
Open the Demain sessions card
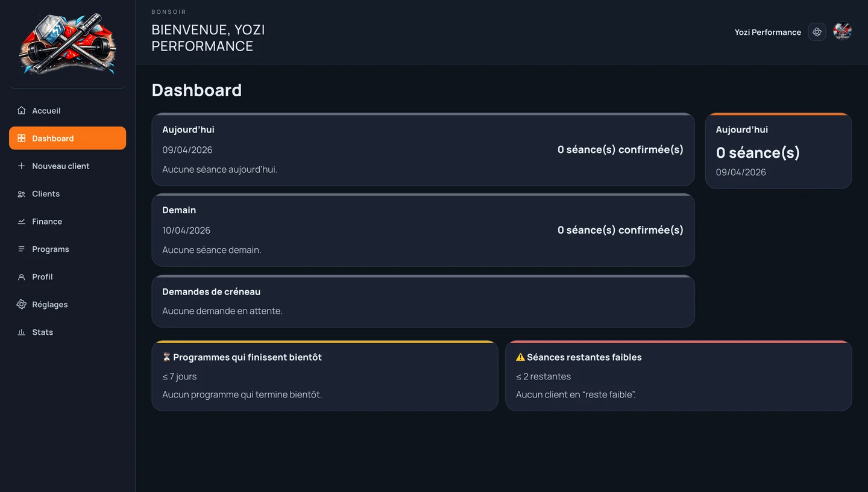(x=423, y=230)
